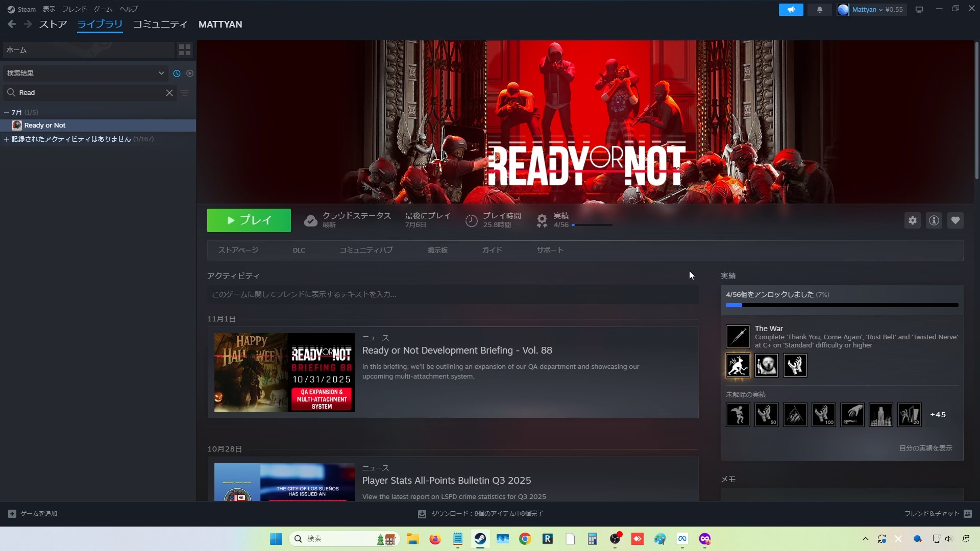The height and width of the screenshot is (551, 980).
Task: Expand the no recorded activity group
Action: pos(7,139)
